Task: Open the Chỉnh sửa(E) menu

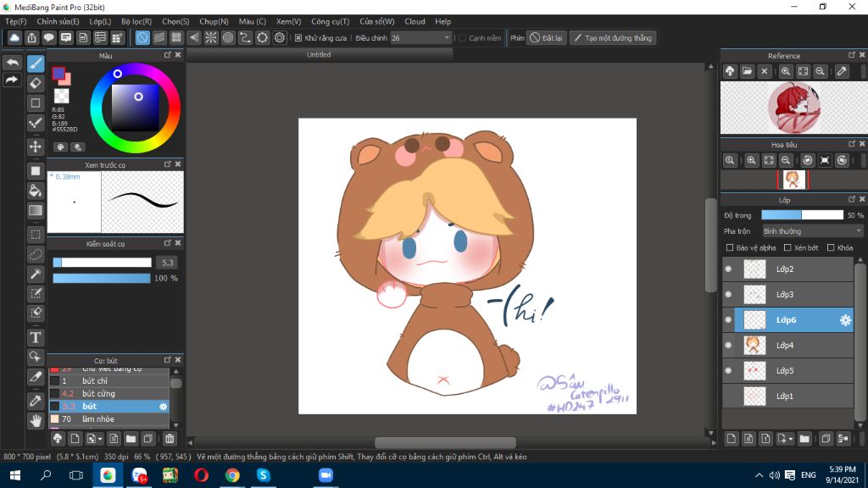Action: coord(58,21)
